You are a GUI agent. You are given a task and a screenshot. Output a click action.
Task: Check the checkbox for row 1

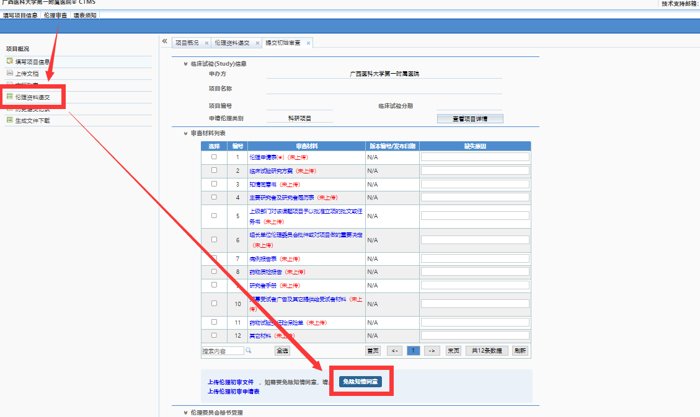[213, 157]
